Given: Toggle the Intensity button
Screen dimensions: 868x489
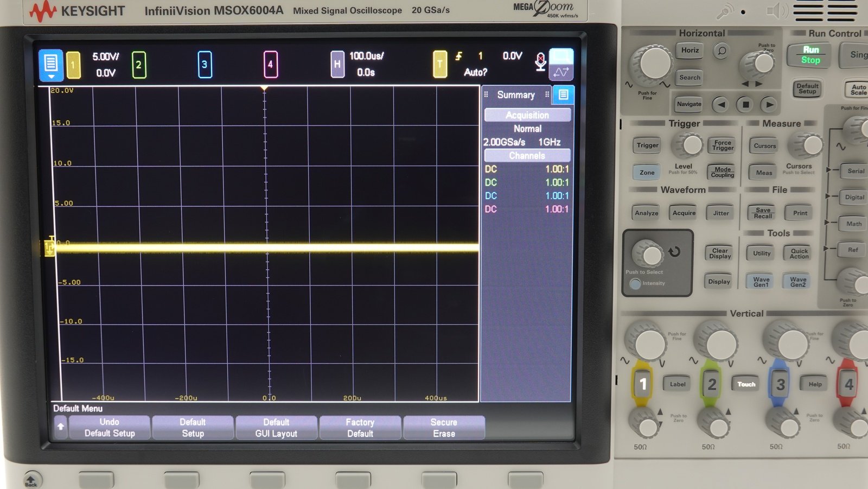Looking at the screenshot, I should (635, 283).
